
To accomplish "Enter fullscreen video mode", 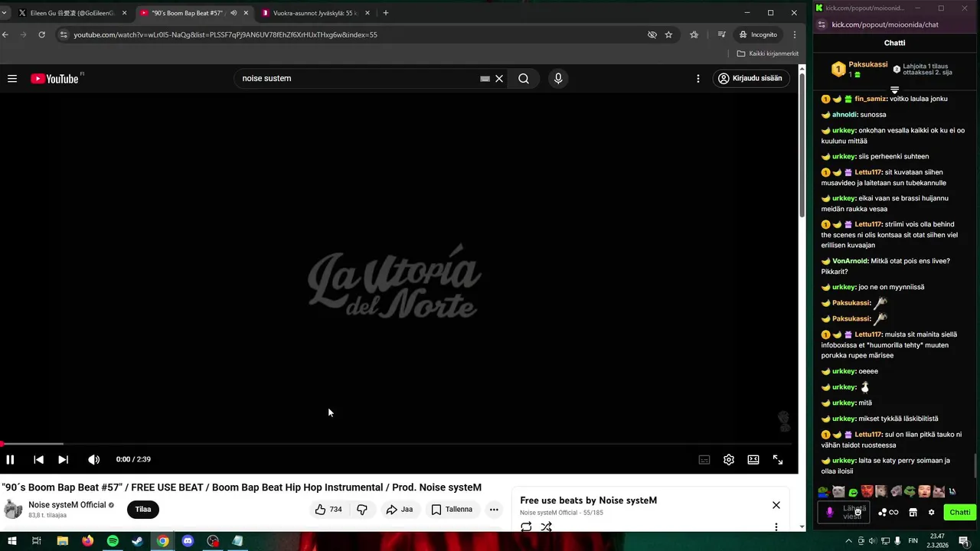I will pyautogui.click(x=778, y=459).
